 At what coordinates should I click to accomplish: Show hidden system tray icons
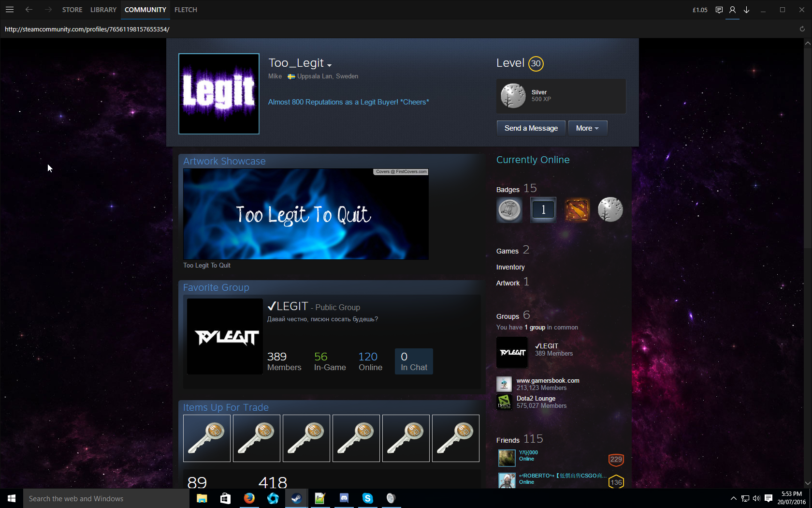coord(733,498)
